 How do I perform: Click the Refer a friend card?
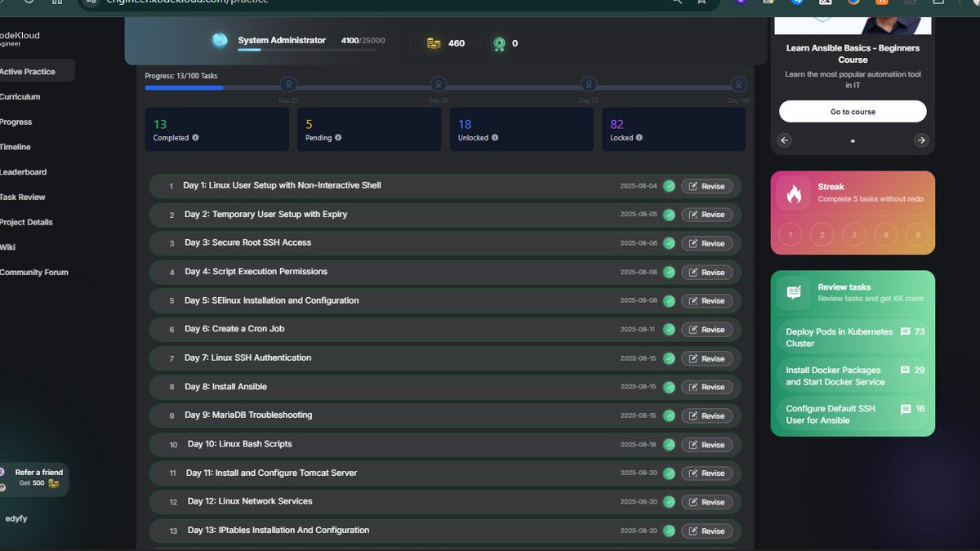pos(33,478)
